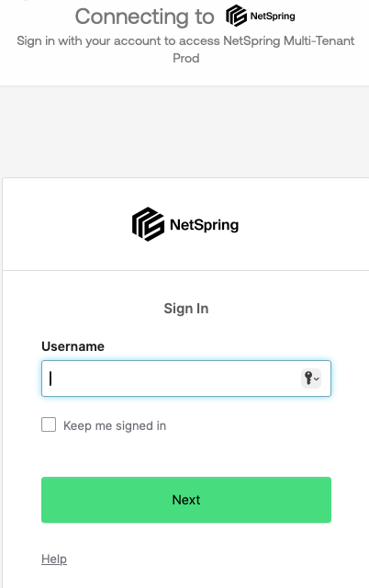Focus the Username text input field
The height and width of the screenshot is (588, 369).
tap(186, 379)
